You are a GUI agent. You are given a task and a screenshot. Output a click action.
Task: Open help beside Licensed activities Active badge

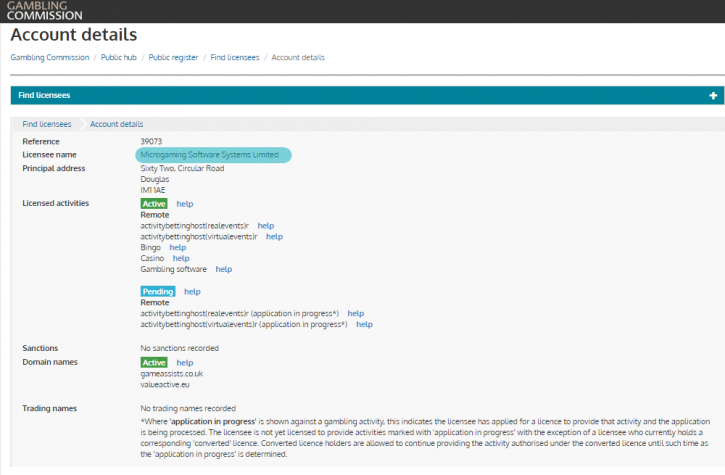coord(185,204)
